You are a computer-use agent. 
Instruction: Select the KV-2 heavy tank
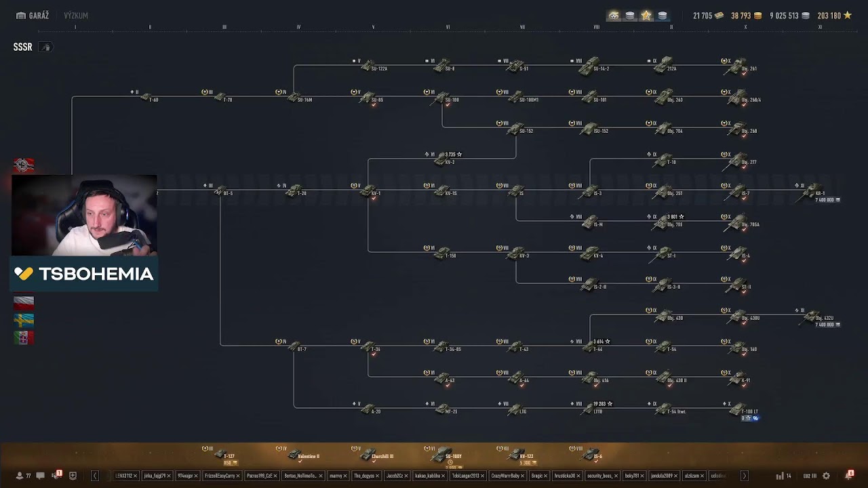click(444, 160)
